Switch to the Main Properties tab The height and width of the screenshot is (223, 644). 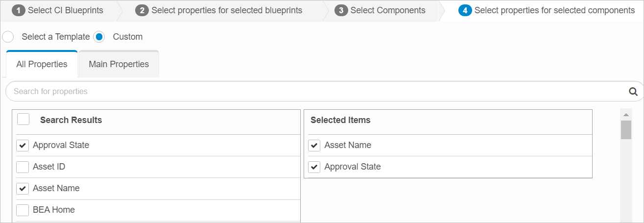tap(119, 64)
